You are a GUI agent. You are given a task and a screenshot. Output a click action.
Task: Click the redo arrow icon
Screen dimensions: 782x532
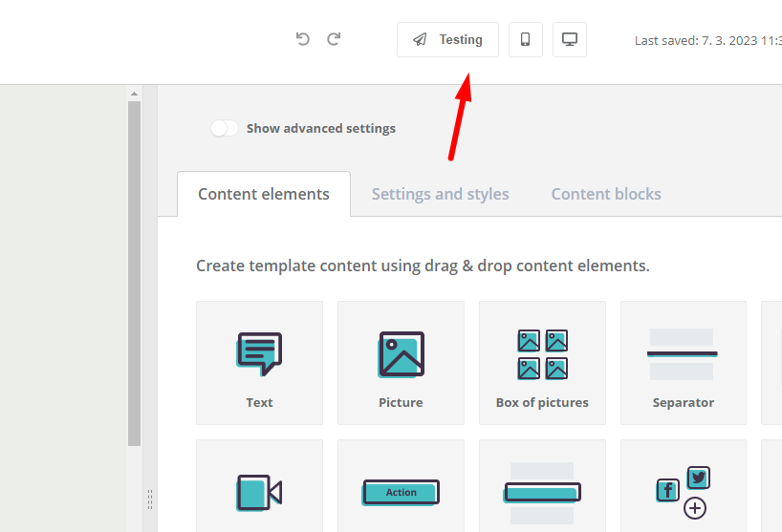(x=334, y=39)
